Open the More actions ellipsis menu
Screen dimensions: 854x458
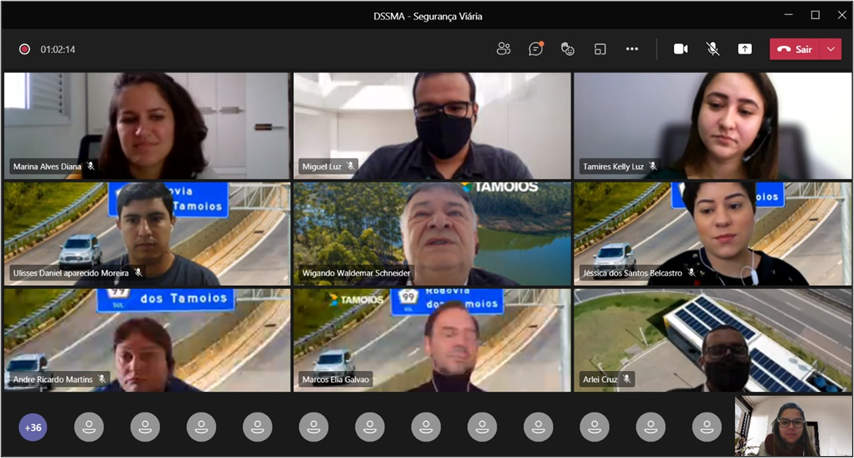click(632, 49)
